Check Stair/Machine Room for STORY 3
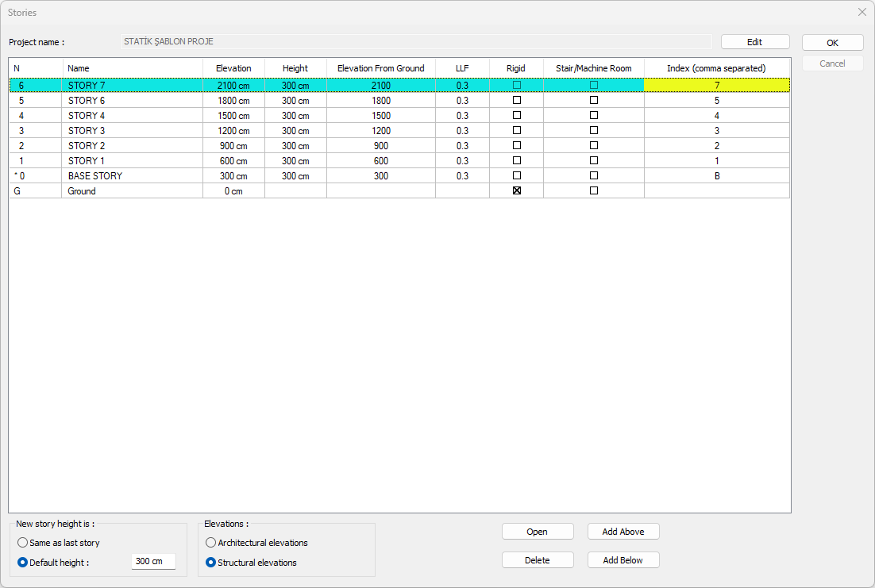The width and height of the screenshot is (875, 588). (x=594, y=131)
